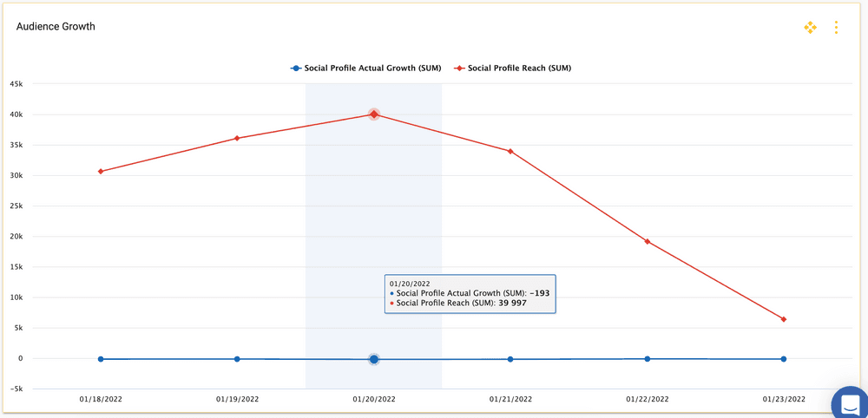The height and width of the screenshot is (418, 868).
Task: Click red Reach data point for 01/19/2022
Action: (237, 139)
